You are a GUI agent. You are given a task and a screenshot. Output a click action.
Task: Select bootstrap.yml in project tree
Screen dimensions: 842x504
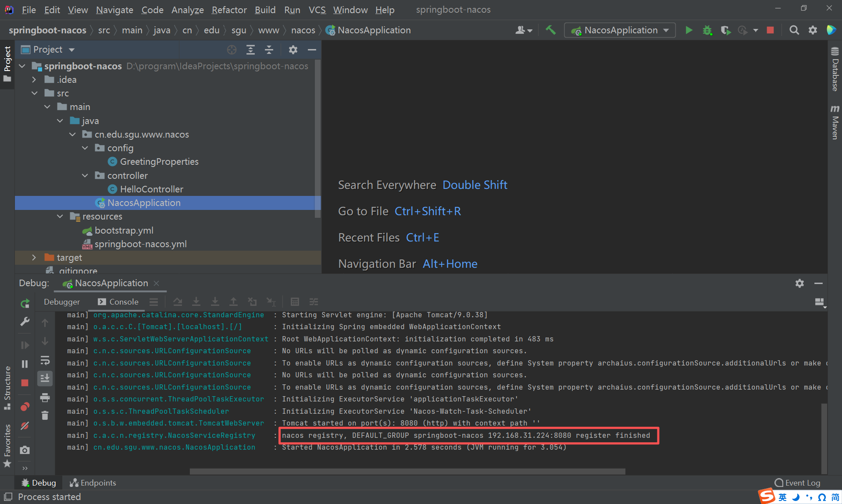124,231
